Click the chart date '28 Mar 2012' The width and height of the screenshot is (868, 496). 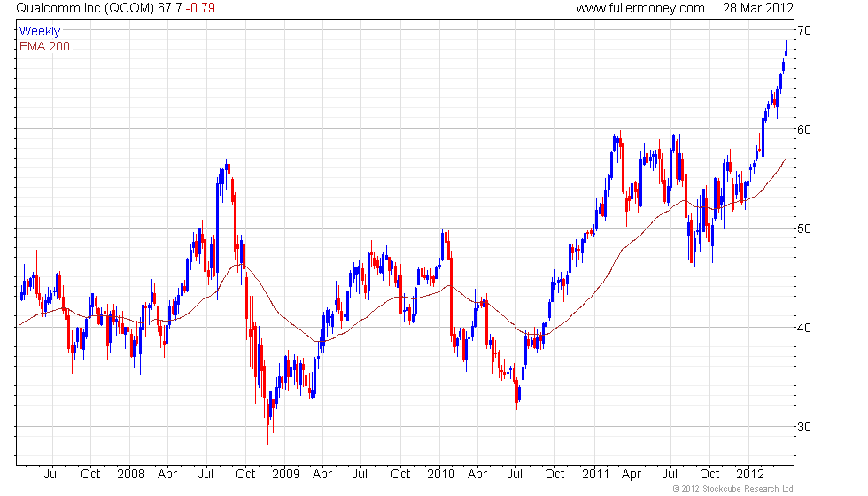(758, 8)
